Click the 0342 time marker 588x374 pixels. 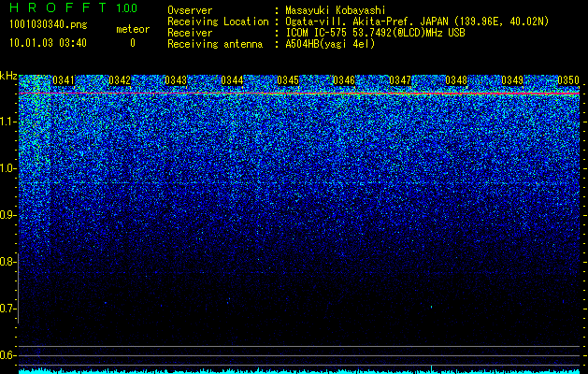click(120, 80)
